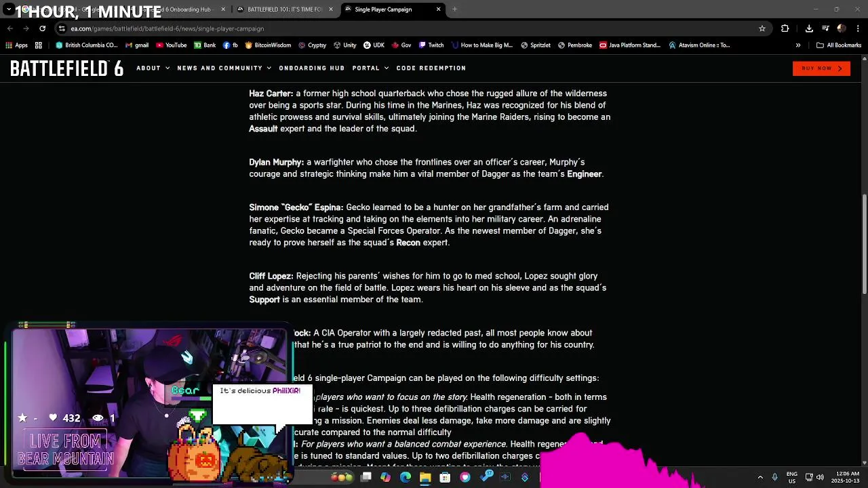This screenshot has height=488, width=868.
Task: Expand the PORTAL dropdown menu
Action: coord(370,68)
